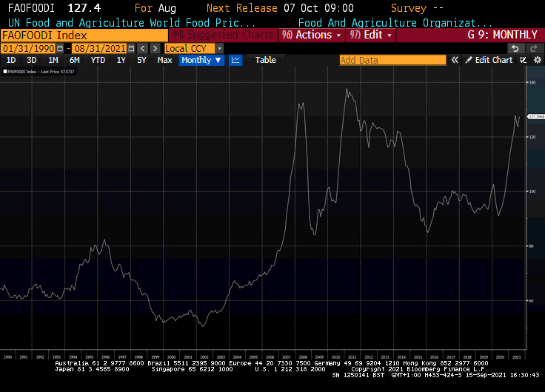The height and width of the screenshot is (392, 545).
Task: Click the redo arrow icon
Action: pyautogui.click(x=535, y=48)
